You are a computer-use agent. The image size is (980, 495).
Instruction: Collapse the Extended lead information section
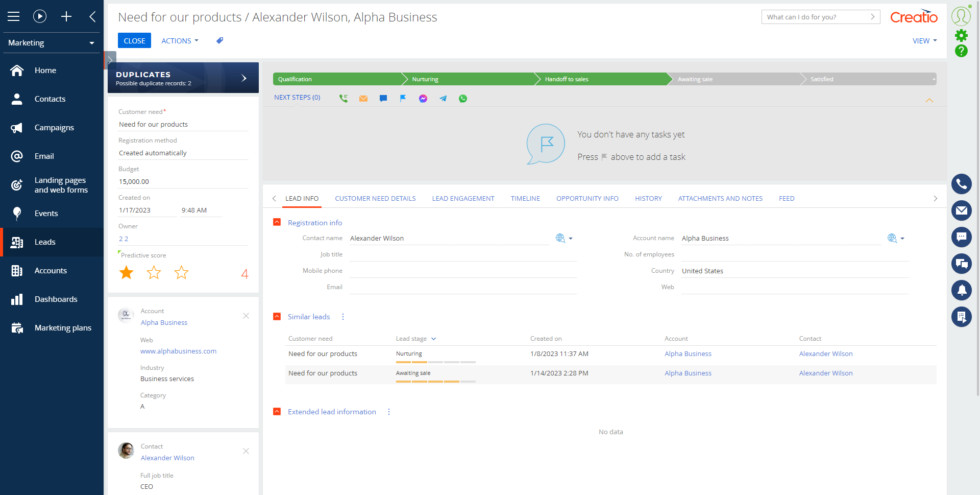click(277, 412)
